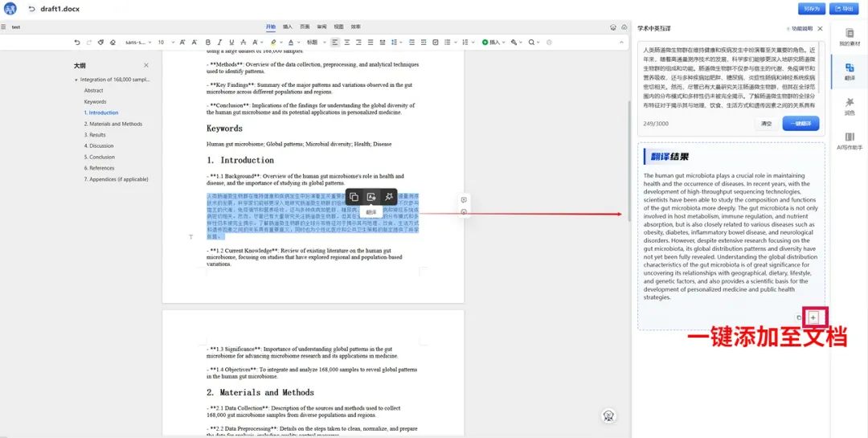The image size is (868, 438).
Task: Go to Abstract in the outline
Action: pyautogui.click(x=93, y=90)
